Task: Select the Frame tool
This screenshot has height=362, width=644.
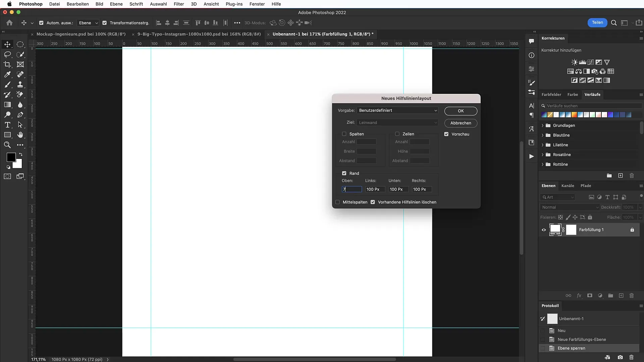Action: pyautogui.click(x=20, y=64)
